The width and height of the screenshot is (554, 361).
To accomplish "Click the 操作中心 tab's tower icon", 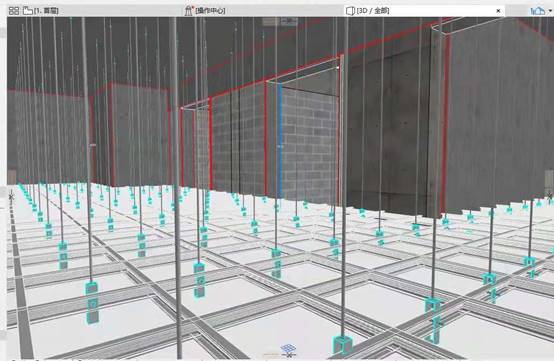I will (x=189, y=11).
